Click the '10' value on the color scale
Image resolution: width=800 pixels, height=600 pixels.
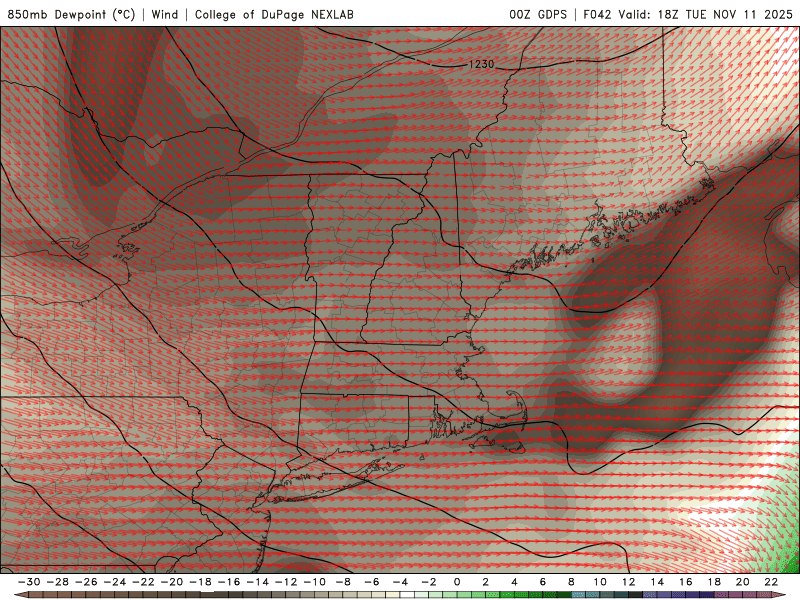(600, 582)
